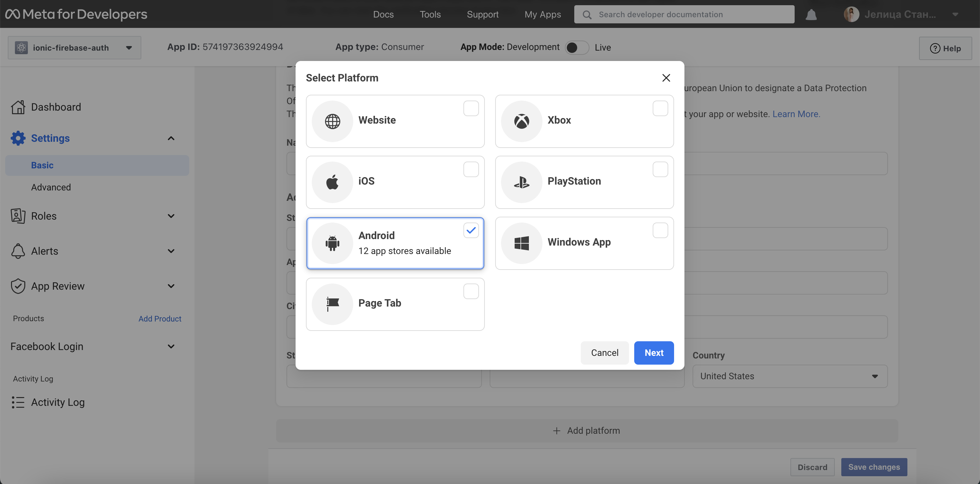This screenshot has height=484, width=980.
Task: Check the Page Tab platform checkbox
Action: click(471, 291)
